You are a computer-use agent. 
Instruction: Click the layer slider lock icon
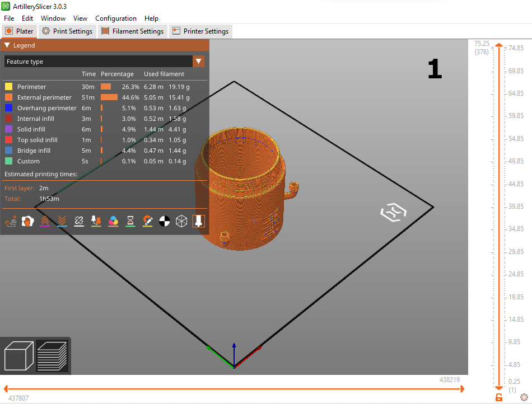point(498,397)
